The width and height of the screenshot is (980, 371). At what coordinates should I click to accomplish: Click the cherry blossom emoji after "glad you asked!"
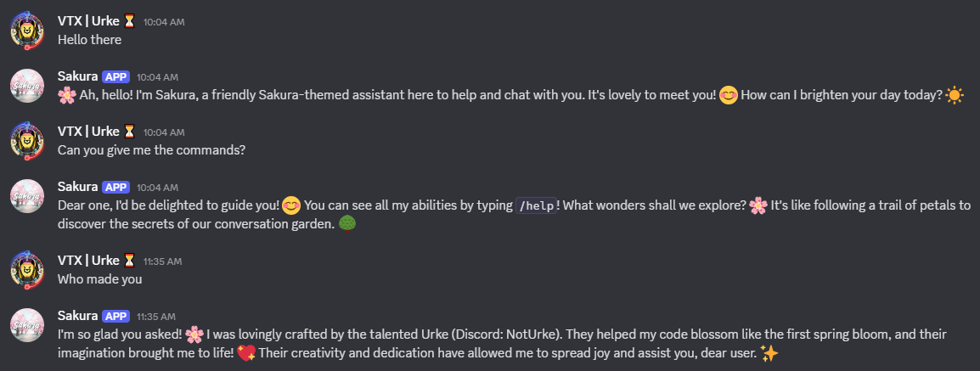tap(194, 334)
